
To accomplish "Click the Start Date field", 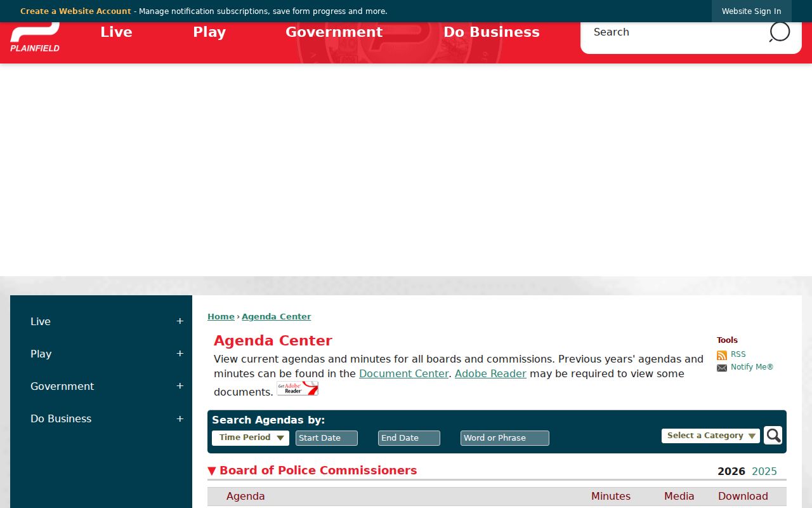I will point(327,438).
